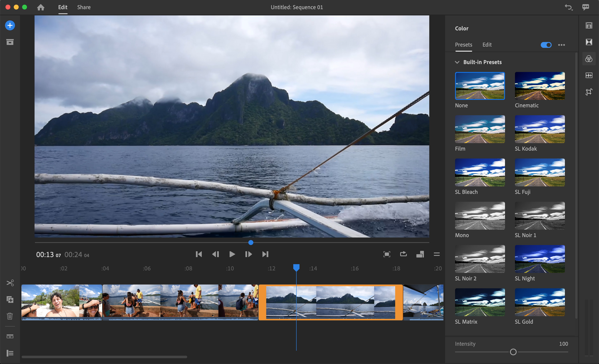Open the Crop and rotate panel icon
This screenshot has width=599, height=364.
click(x=589, y=92)
